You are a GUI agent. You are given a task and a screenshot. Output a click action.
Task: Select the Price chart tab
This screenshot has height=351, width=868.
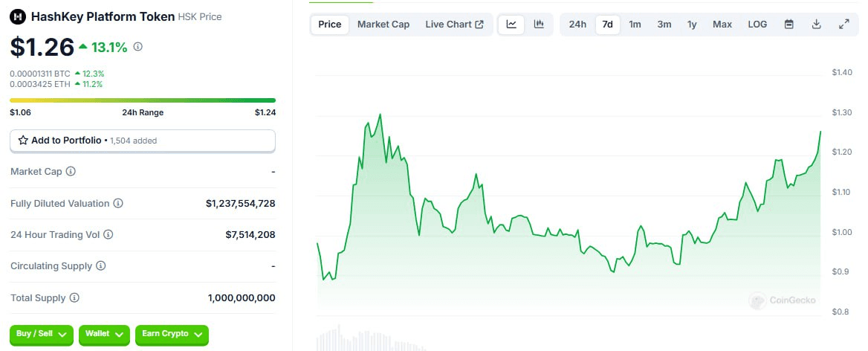tap(330, 25)
